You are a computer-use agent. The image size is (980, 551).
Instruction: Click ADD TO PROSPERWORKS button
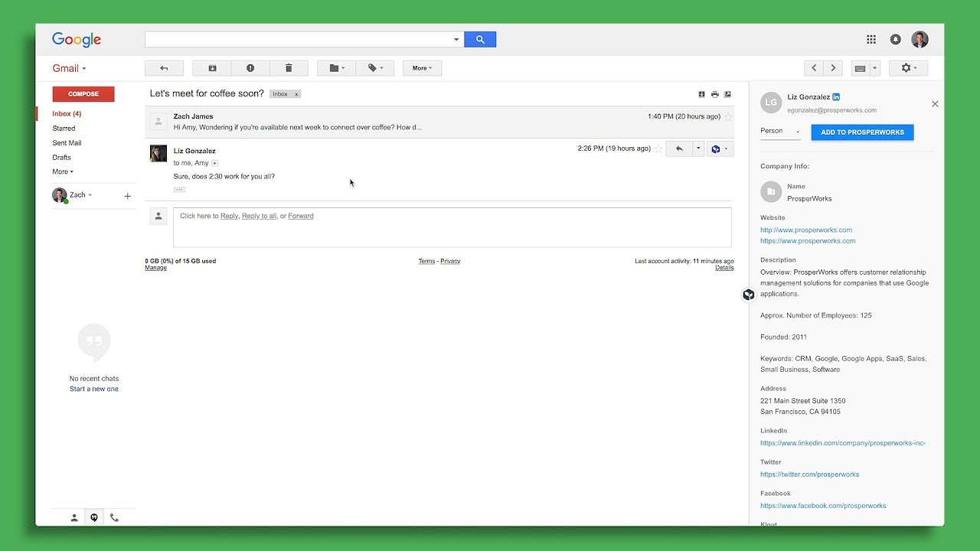[x=862, y=132]
